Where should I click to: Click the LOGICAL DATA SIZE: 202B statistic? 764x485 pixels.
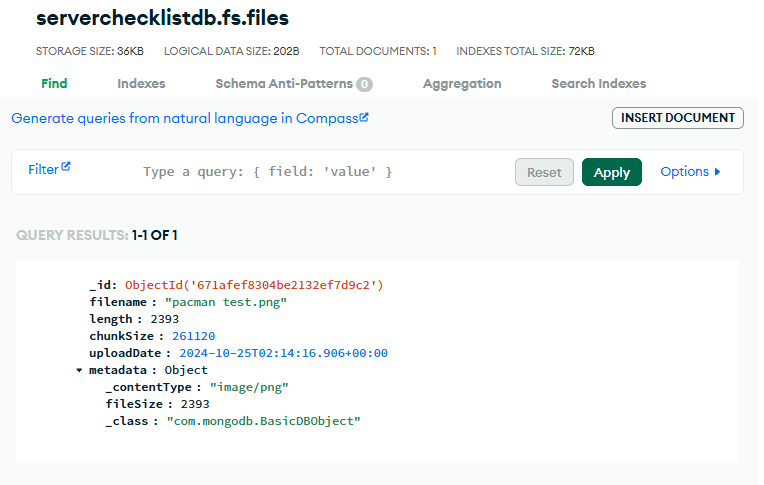pos(231,51)
